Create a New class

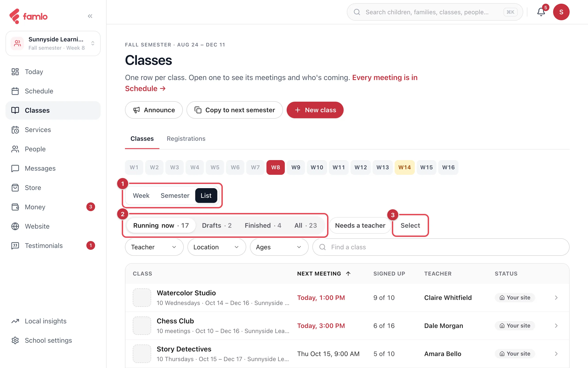pos(315,110)
